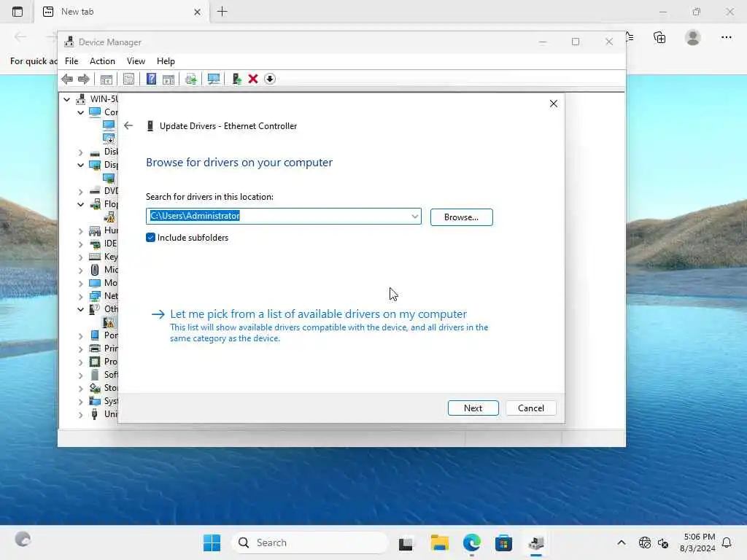Click the Cancel button
Viewport: 747px width, 560px height.
531,408
